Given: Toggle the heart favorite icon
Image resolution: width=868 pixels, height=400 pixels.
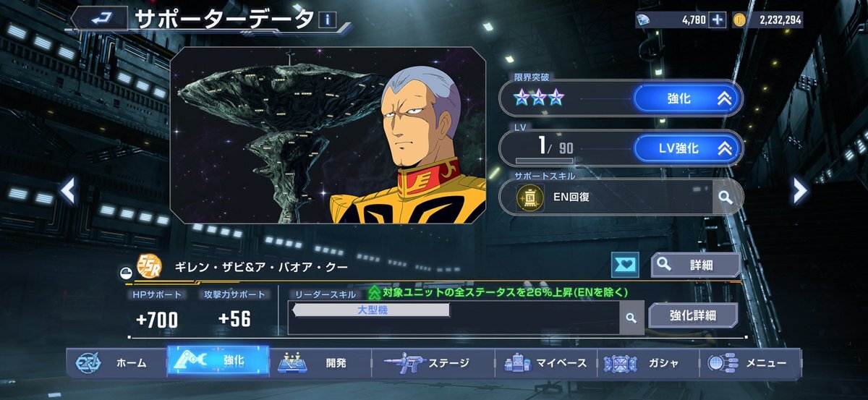Looking at the screenshot, I should point(624,265).
